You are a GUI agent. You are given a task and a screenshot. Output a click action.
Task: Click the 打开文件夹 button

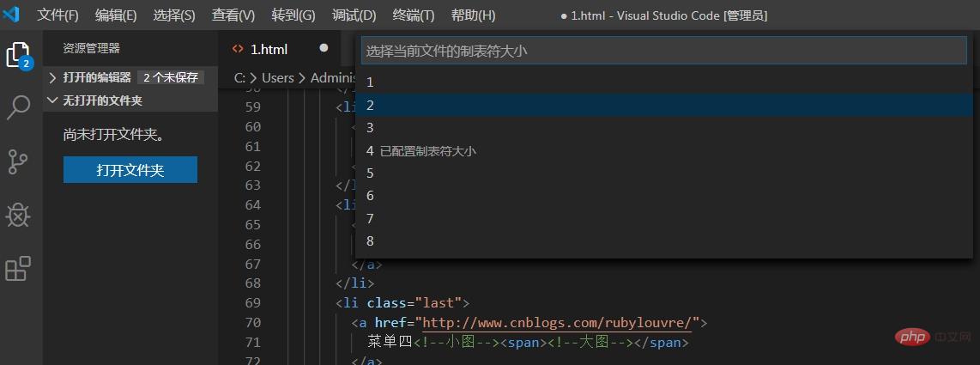(130, 170)
